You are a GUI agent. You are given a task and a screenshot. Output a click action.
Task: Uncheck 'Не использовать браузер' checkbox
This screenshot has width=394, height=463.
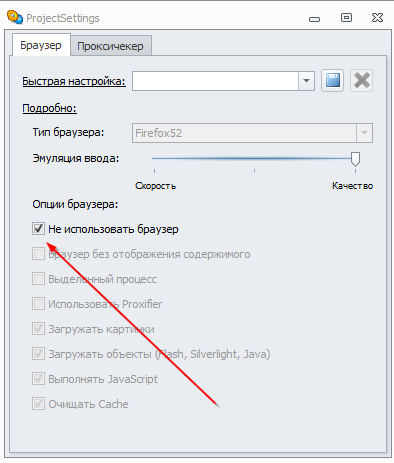(38, 229)
